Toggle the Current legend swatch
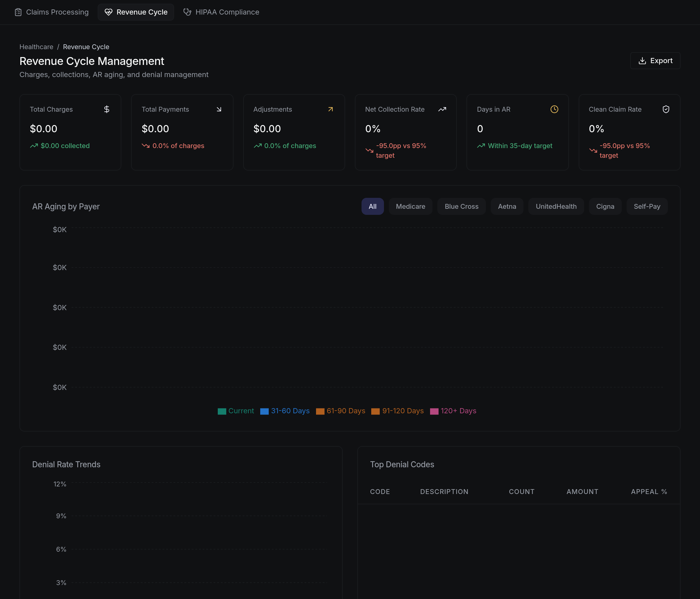The image size is (700, 599). 222,411
